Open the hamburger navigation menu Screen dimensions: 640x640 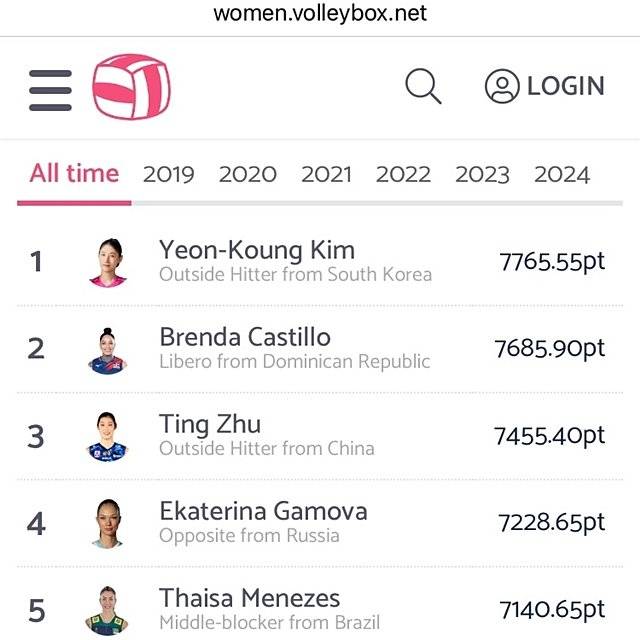[x=50, y=90]
